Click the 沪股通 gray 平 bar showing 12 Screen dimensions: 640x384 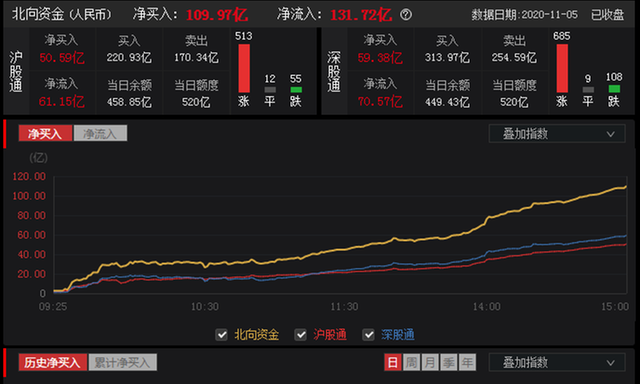270,90
